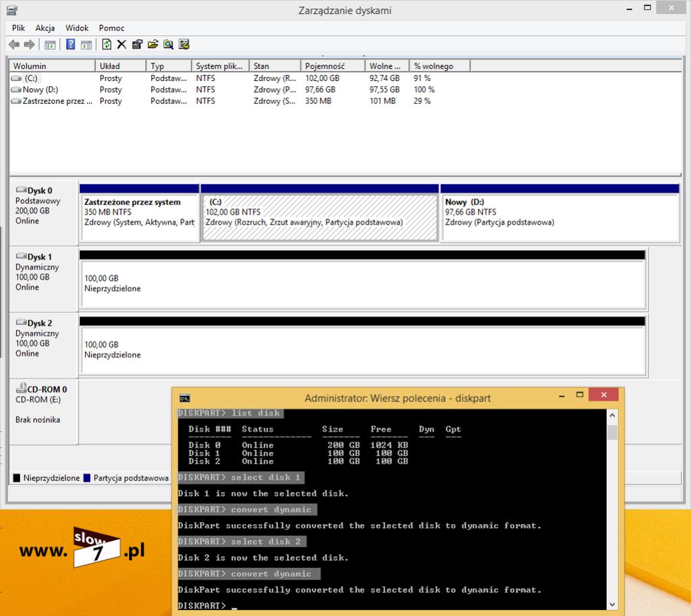This screenshot has height=616, width=691.
Task: Select the Nowy (D:) 97,66 GB partition block
Action: point(559,213)
